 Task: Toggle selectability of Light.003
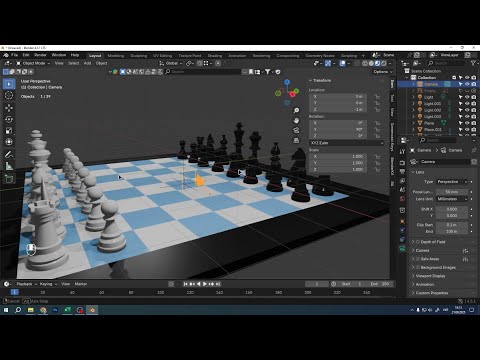[461, 117]
